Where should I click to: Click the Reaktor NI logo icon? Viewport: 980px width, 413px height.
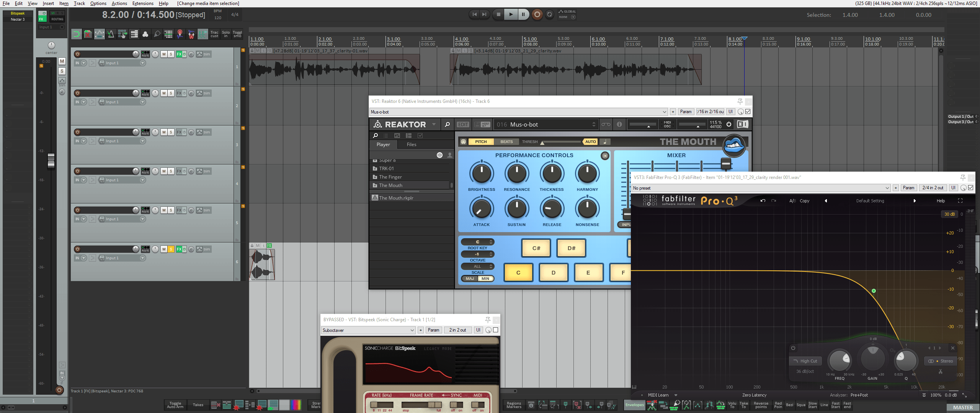(x=742, y=124)
